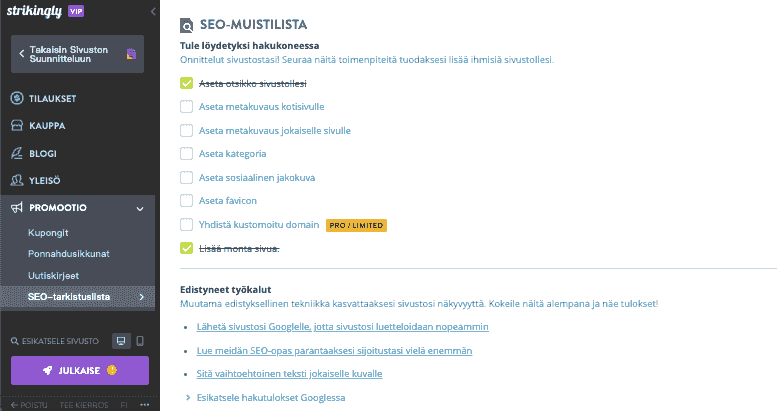The image size is (777, 411).
Task: Check Aseta kategoria checkbox
Action: (x=186, y=154)
